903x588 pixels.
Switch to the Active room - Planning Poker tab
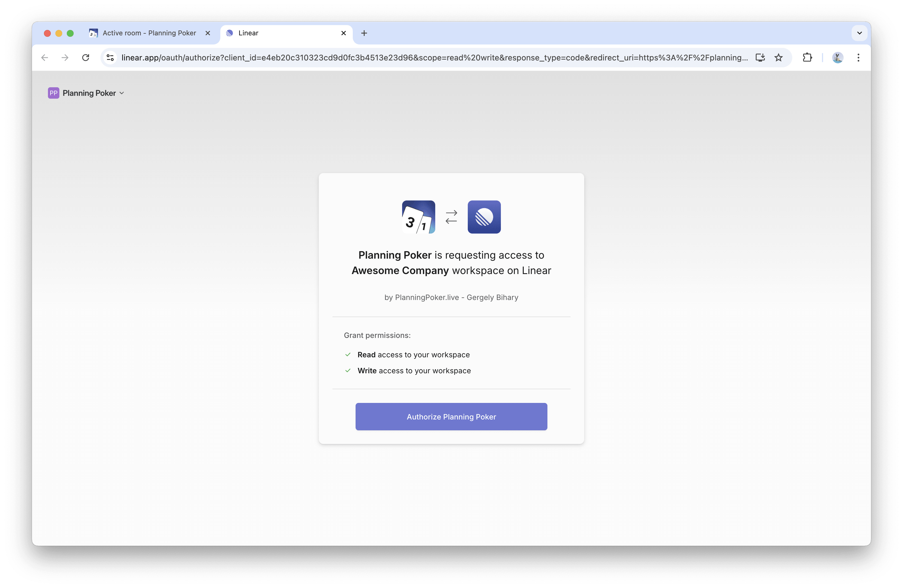point(149,33)
